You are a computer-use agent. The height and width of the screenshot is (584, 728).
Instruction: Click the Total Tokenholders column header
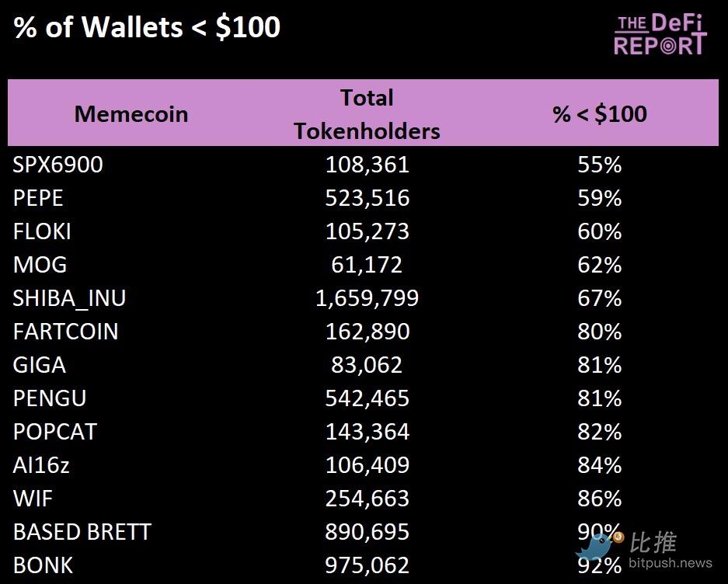point(367,114)
